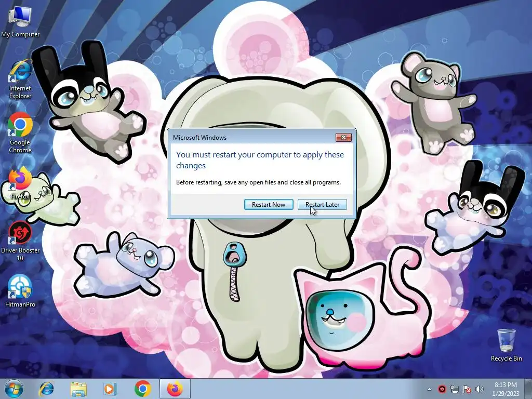Image resolution: width=532 pixels, height=399 pixels.
Task: Open the Windows Start menu orb
Action: (14, 389)
